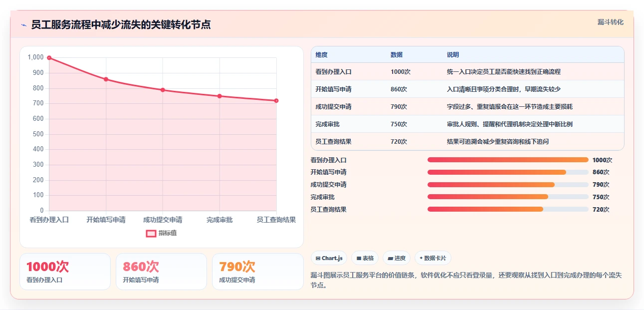Open the 1000次 看到办理入口 data card
The image size is (644, 310).
coord(65,272)
